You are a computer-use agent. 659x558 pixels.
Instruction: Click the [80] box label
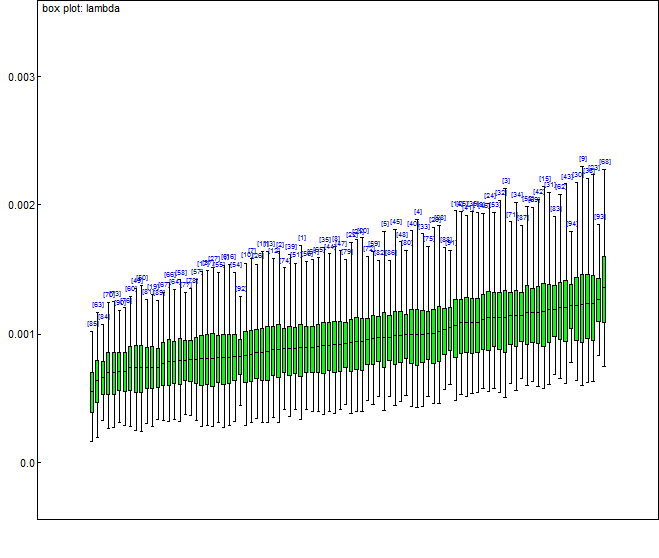(406, 242)
